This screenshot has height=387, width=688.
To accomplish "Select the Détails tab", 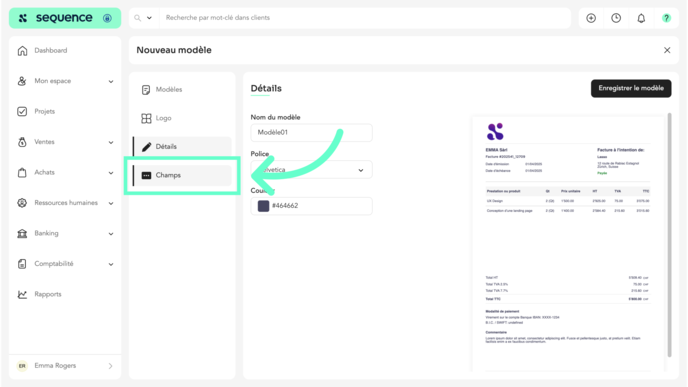I will 183,147.
